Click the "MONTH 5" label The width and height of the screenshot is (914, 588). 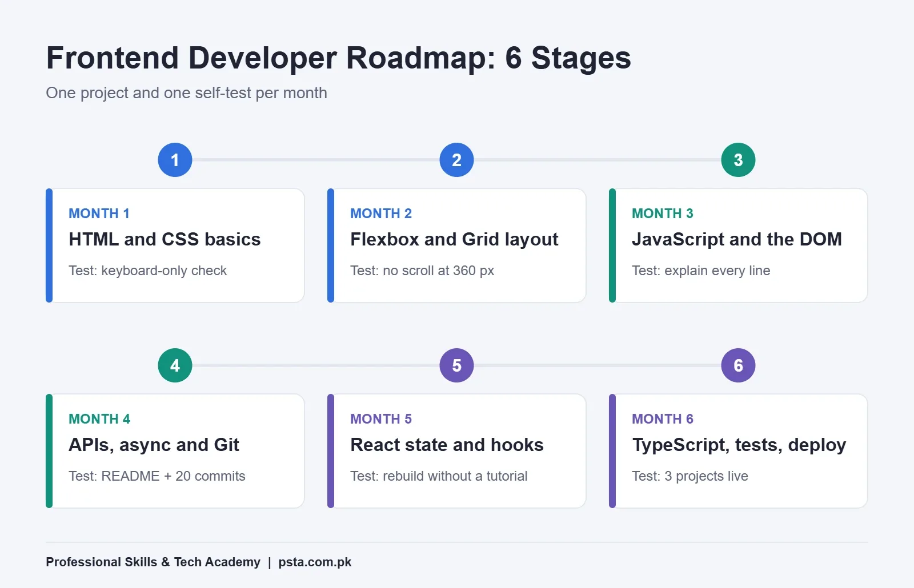(x=380, y=419)
